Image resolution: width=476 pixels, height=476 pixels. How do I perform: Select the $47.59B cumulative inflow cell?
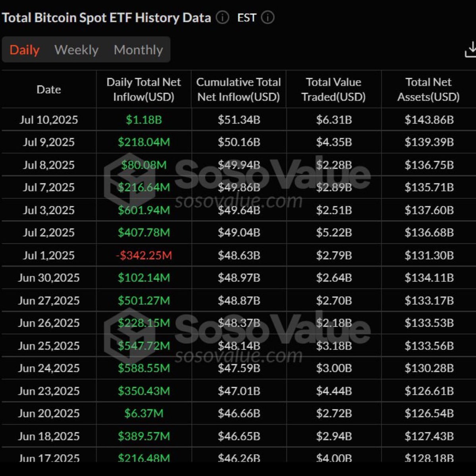click(x=239, y=368)
